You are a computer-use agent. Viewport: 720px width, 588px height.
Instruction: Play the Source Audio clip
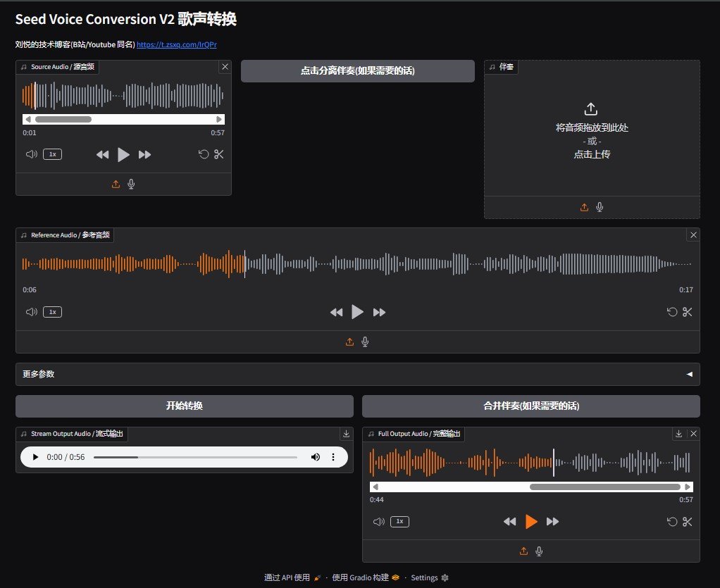pyautogui.click(x=123, y=154)
